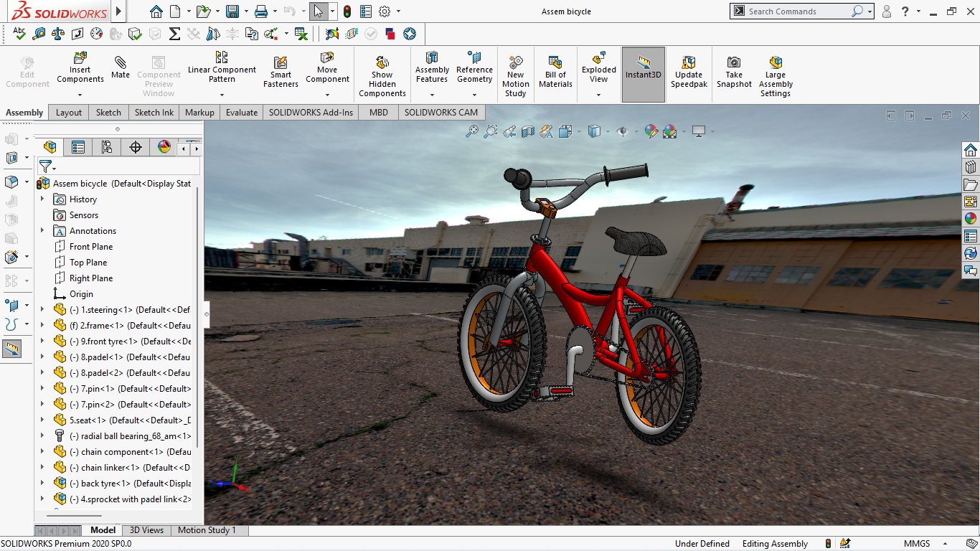Open the Measure tool
The image size is (980, 551).
point(39,33)
